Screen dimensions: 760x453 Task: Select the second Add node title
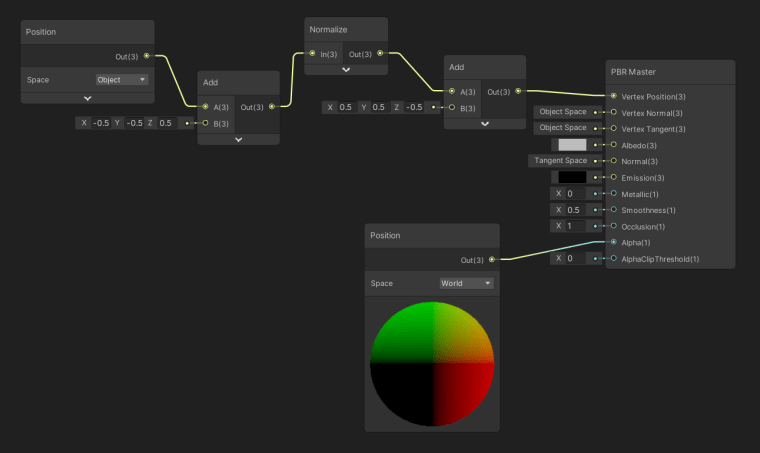point(457,67)
